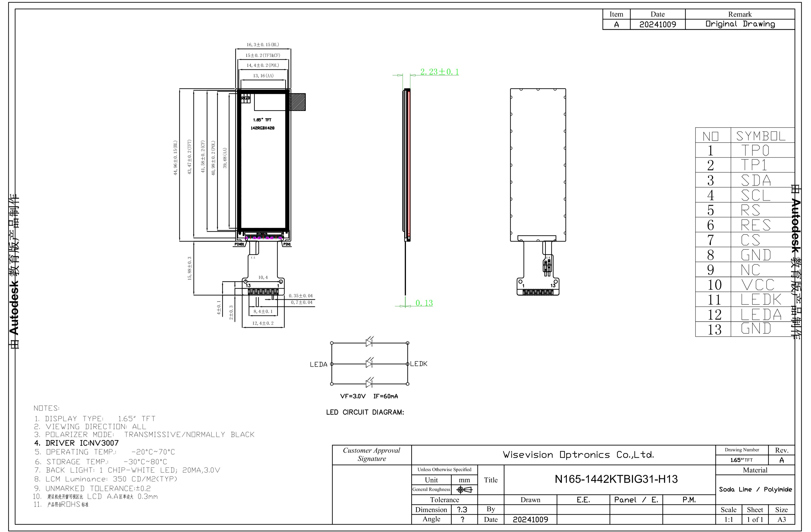Select the 15±0.2(TFT&CF) dimension
Viewport: 811px width, 532px height.
[263, 55]
